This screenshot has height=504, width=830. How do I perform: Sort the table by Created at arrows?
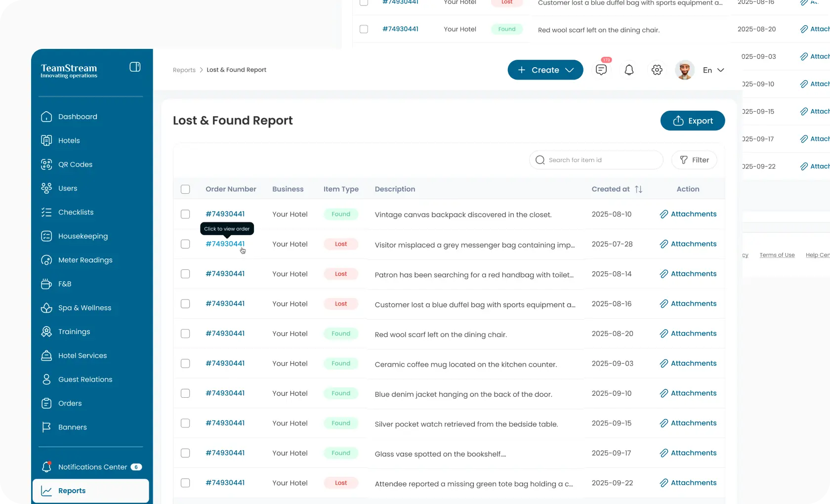pos(638,189)
